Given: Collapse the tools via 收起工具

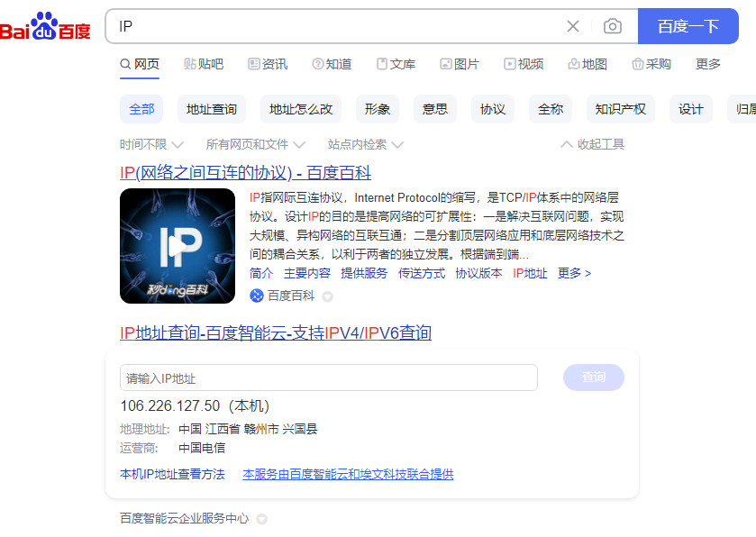Looking at the screenshot, I should coord(592,144).
